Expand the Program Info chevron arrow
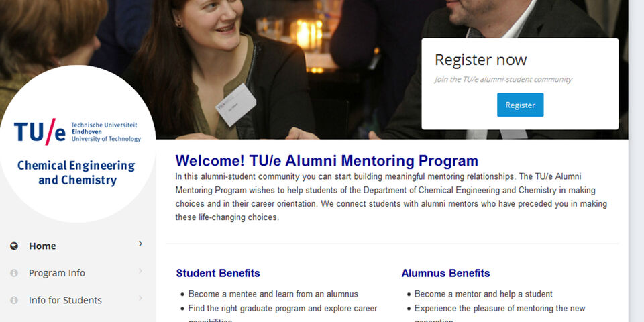The height and width of the screenshot is (322, 644). point(140,271)
